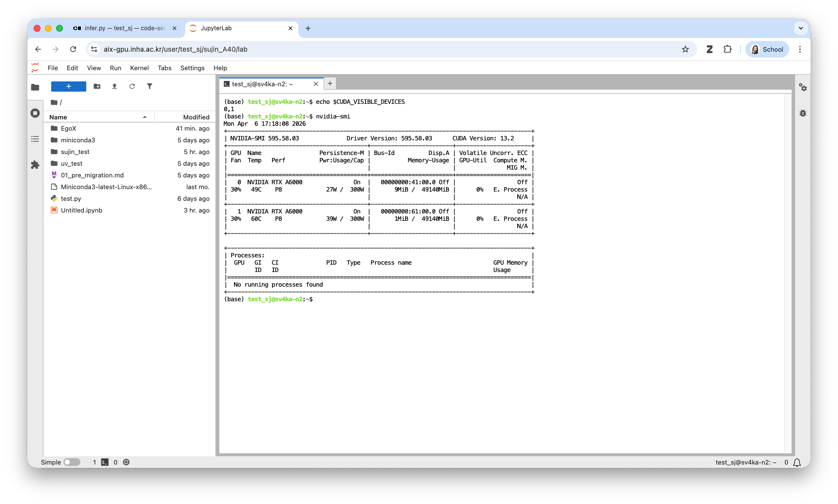Open the School profile button
Viewport: 838px width, 504px height.
[x=767, y=49]
